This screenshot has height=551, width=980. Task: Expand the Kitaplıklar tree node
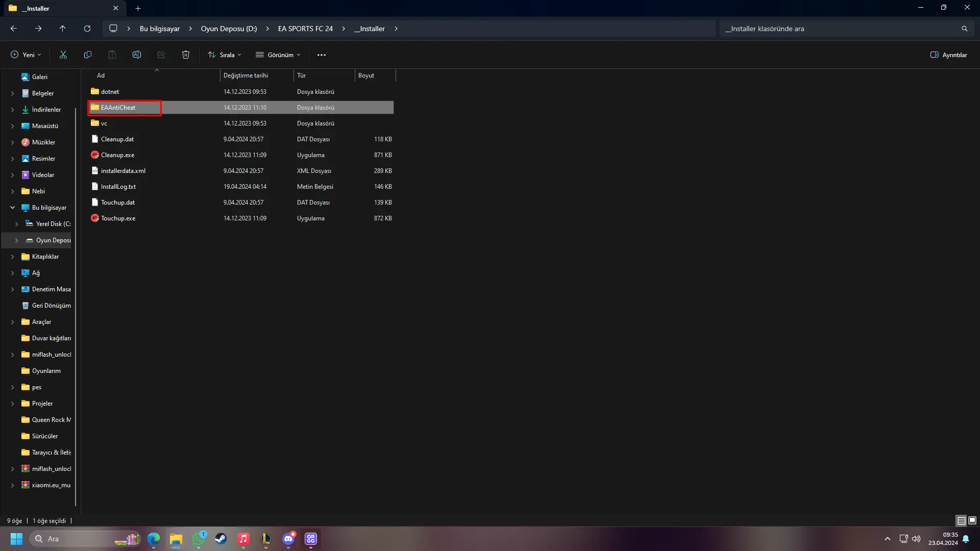tap(13, 257)
